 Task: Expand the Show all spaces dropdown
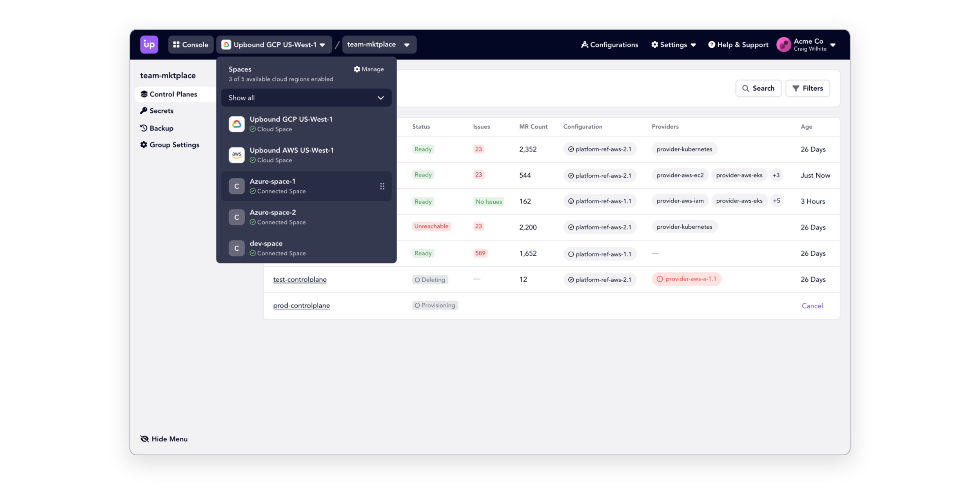point(306,98)
